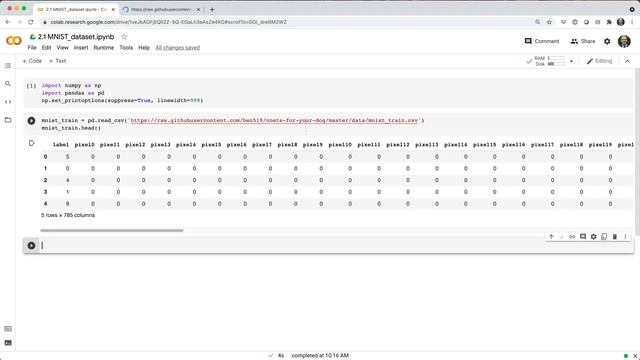Open more cell actions menu
Image resolution: width=640 pixels, height=360 pixels.
coord(625,237)
